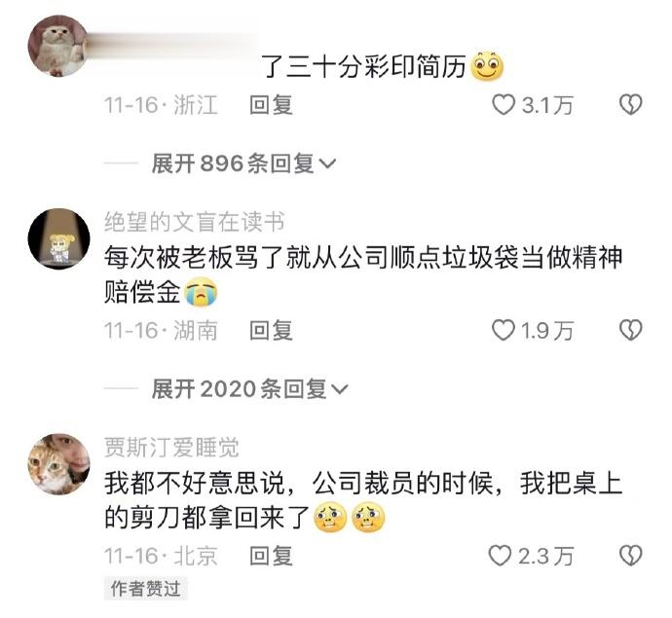This screenshot has width=672, height=618.
Task: Like the 彩印简历 comment with 3.1万 likes
Action: [503, 105]
